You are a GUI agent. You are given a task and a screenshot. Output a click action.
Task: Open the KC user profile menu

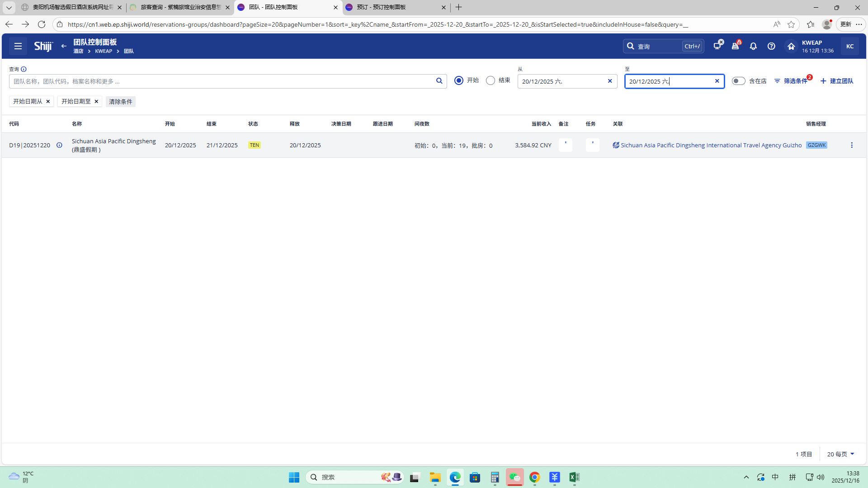[x=849, y=46]
